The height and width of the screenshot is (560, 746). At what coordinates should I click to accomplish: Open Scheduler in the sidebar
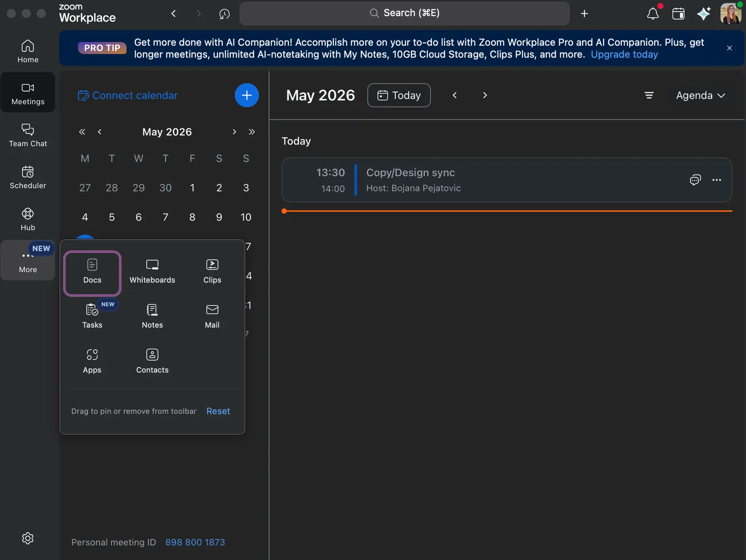28,177
